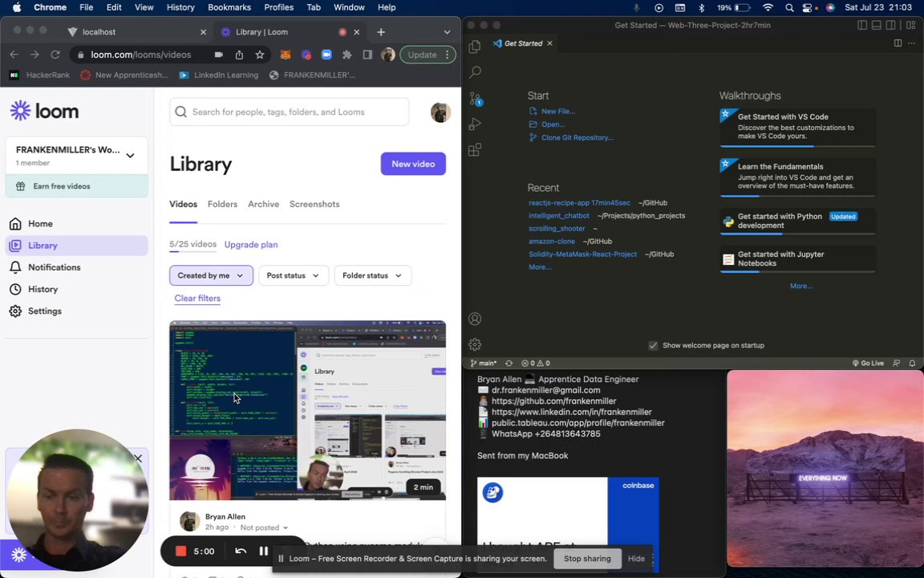924x578 pixels.
Task: Click Chrome Update button
Action: click(422, 55)
